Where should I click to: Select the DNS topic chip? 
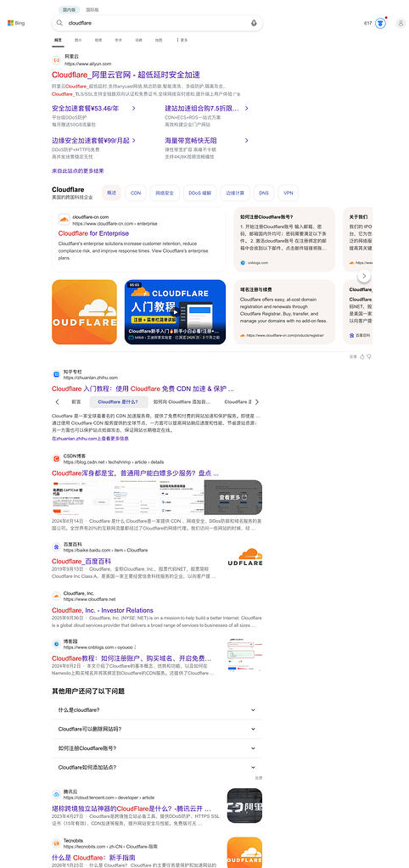[264, 193]
